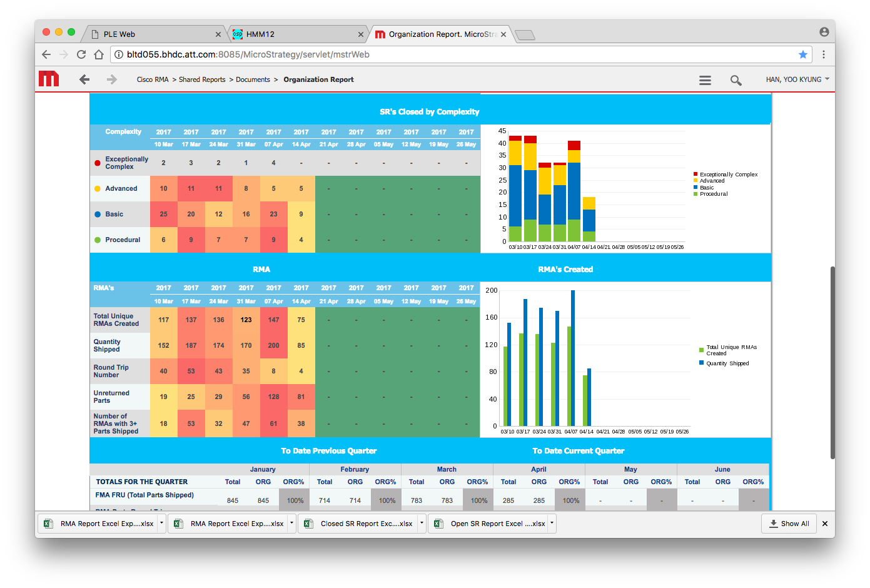Click the MicroStrategy back arrow
Image resolution: width=870 pixels, height=588 pixels.
(x=84, y=79)
